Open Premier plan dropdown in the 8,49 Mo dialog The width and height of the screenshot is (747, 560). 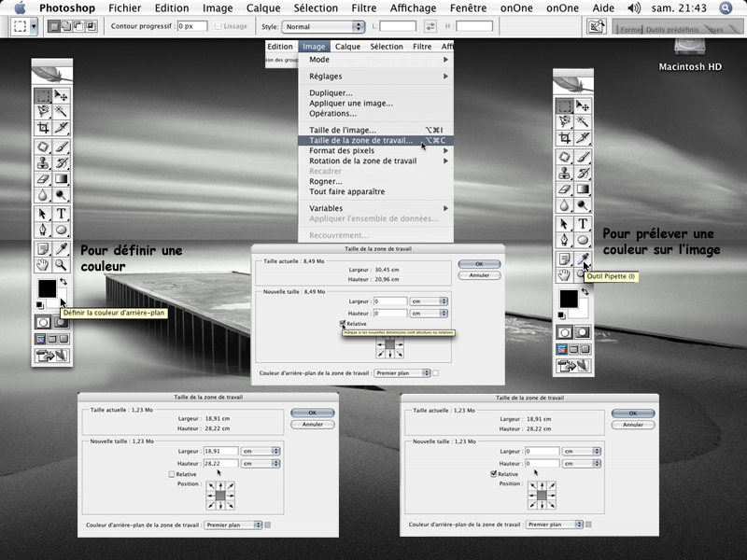click(x=402, y=373)
